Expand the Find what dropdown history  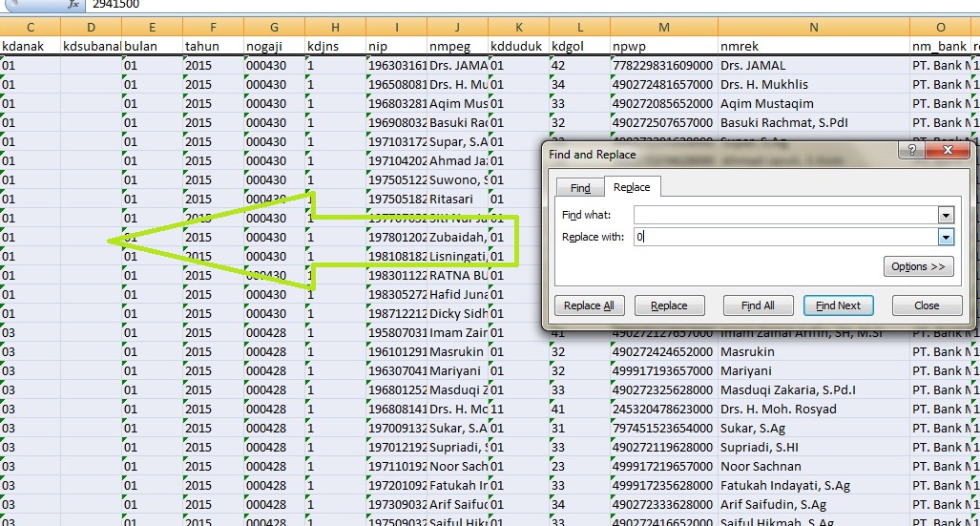(x=946, y=215)
